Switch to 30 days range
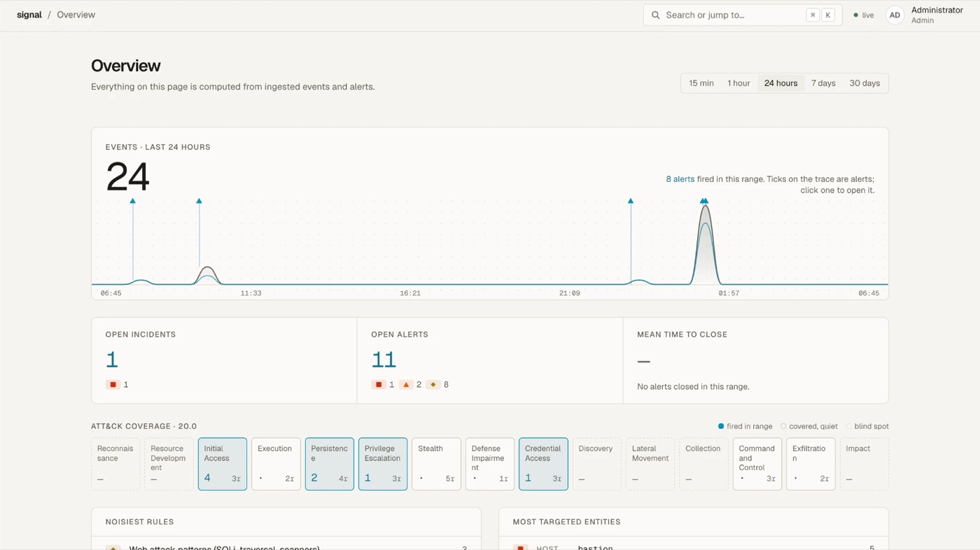This screenshot has width=980, height=550. (x=864, y=83)
